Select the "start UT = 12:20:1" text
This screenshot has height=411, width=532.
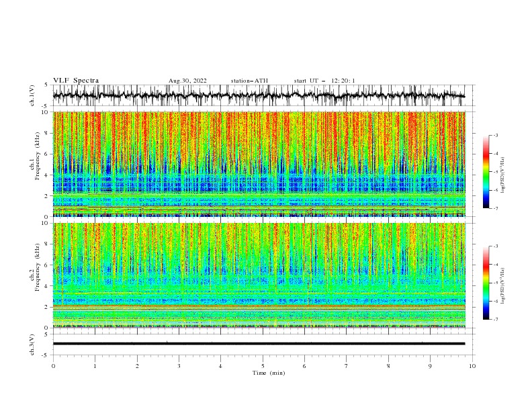[324, 81]
